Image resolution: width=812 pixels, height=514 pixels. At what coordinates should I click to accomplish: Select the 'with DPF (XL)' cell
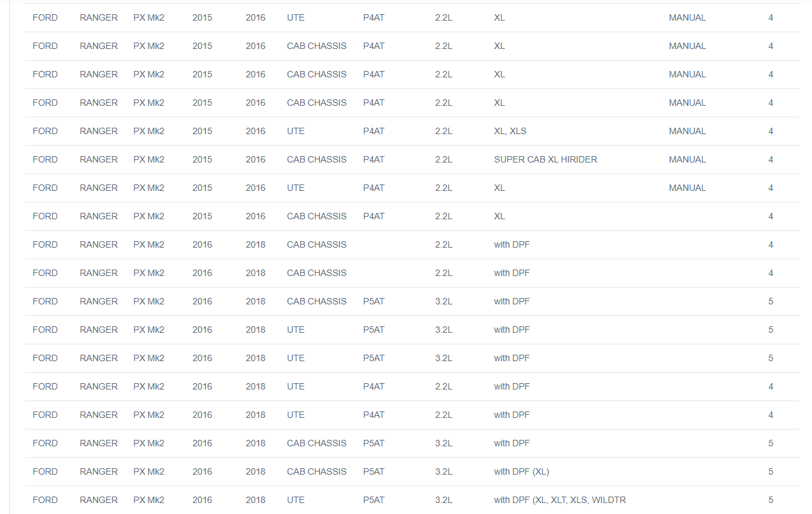pyautogui.click(x=522, y=471)
